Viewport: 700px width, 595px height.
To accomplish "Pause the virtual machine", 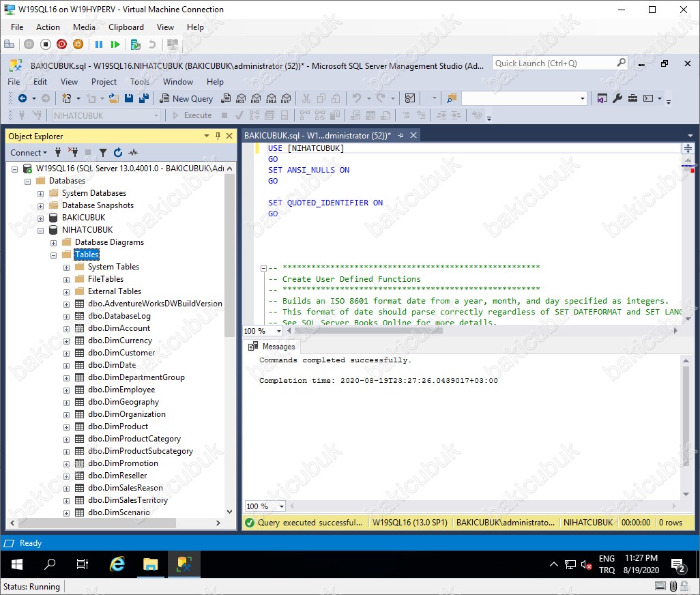I will (99, 44).
